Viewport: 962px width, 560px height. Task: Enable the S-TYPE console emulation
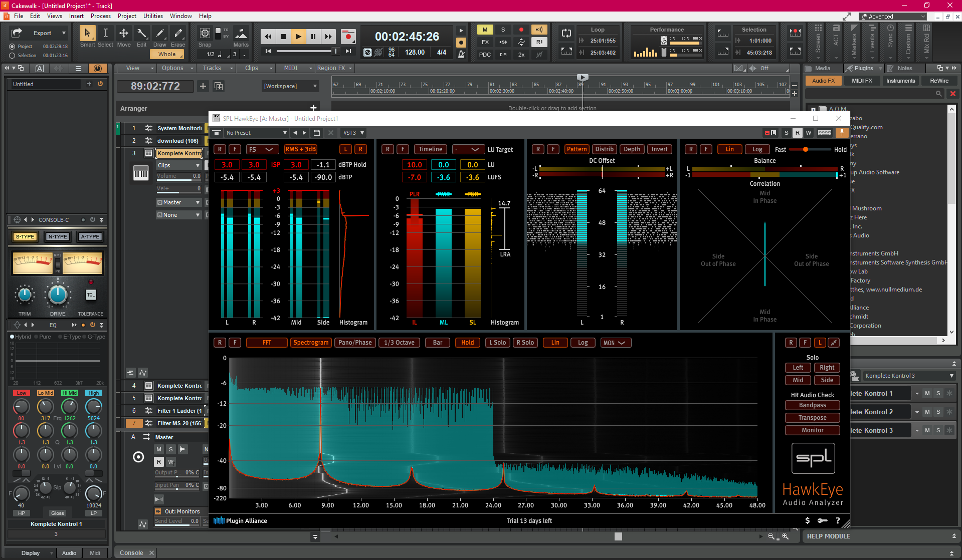pos(25,236)
